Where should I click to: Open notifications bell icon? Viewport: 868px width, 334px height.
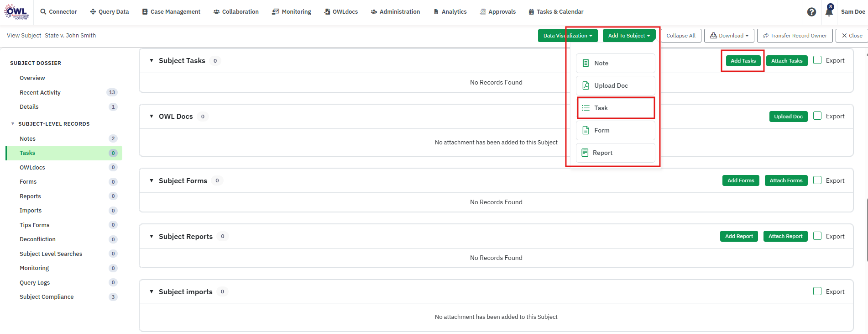(x=829, y=11)
